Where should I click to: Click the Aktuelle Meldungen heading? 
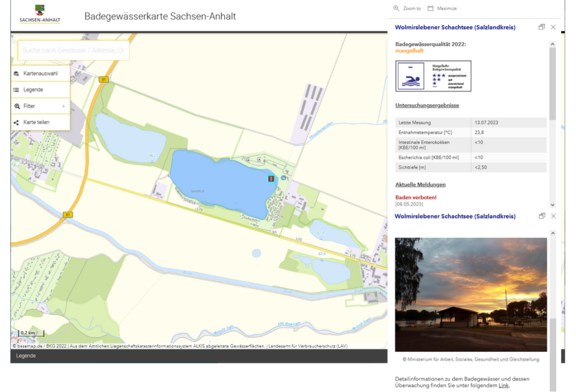pyautogui.click(x=420, y=184)
